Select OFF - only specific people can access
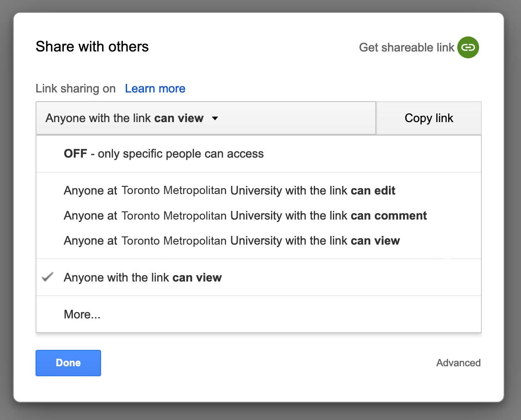 click(163, 154)
